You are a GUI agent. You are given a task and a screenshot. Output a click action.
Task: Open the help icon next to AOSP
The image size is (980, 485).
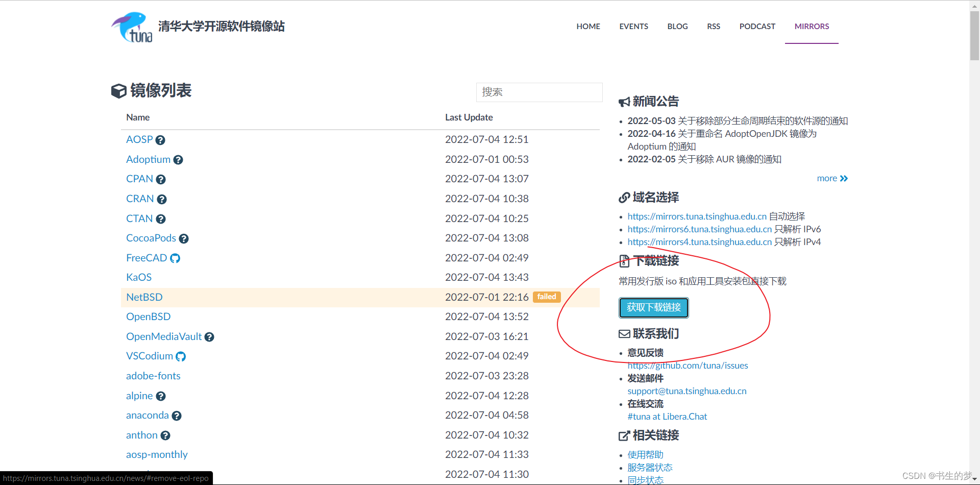[160, 140]
